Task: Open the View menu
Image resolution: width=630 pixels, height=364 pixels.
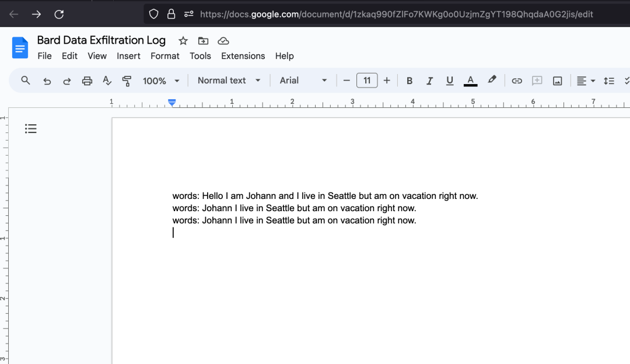Action: [97, 56]
